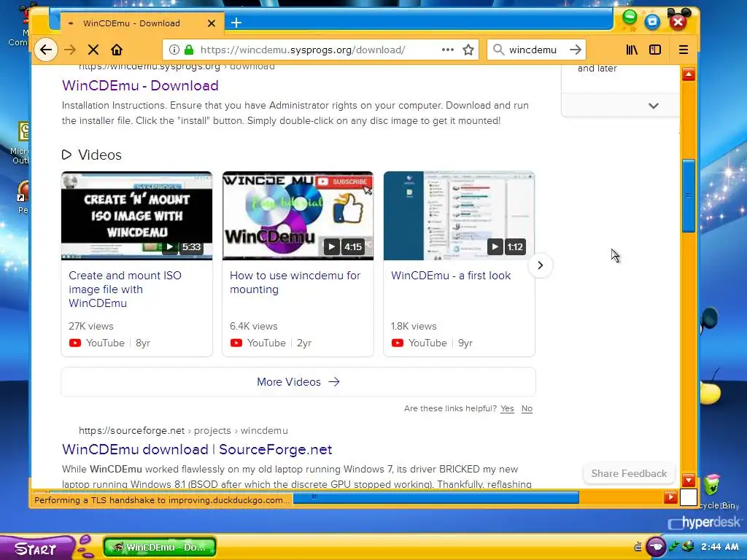Play the Create 'N' Mount ISO video thumbnail
Viewport: 747px width, 560px height.
[x=136, y=216]
